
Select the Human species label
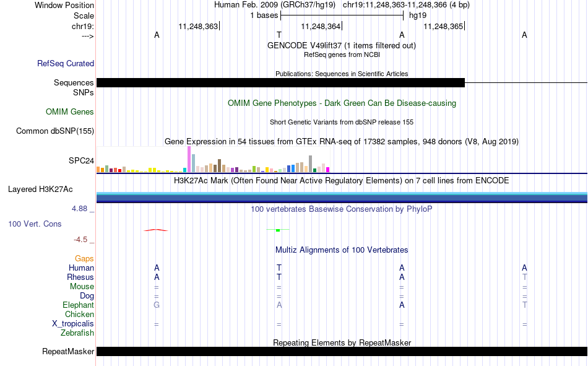[81, 268]
